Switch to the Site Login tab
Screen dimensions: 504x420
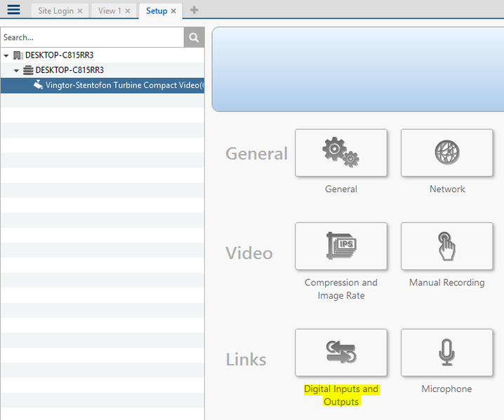55,11
